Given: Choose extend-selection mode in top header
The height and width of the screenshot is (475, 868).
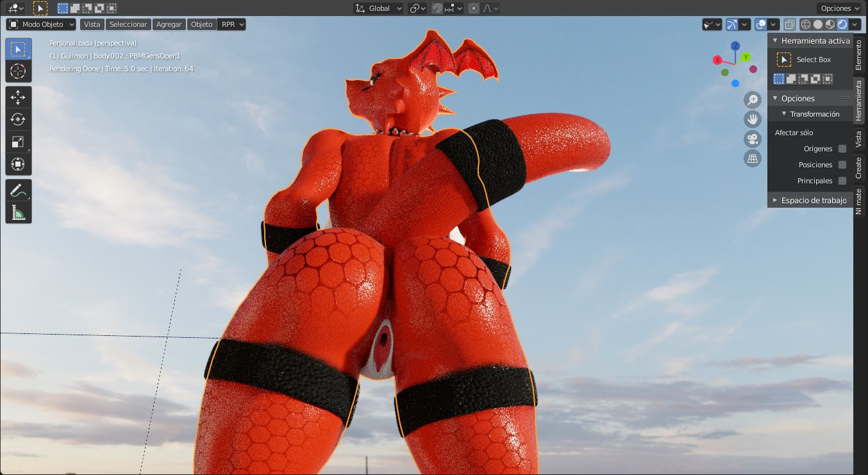Looking at the screenshot, I should [75, 8].
